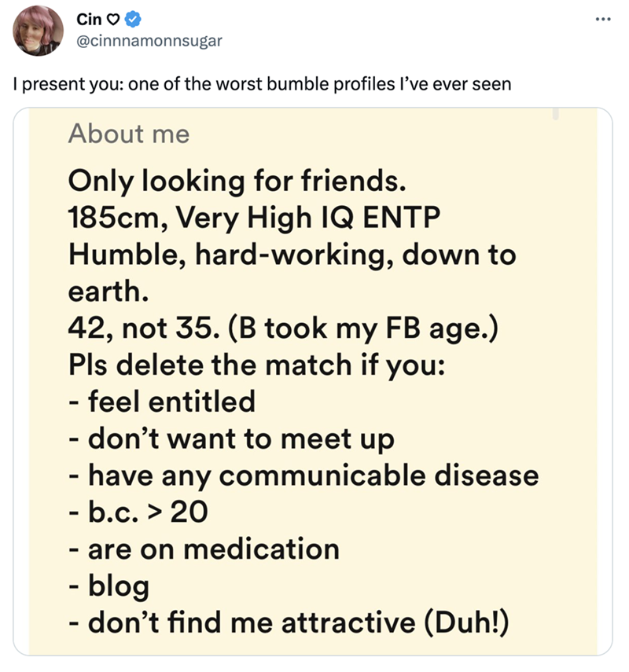
Task: Click the "- feel entitled" list item
Action: coord(162,402)
